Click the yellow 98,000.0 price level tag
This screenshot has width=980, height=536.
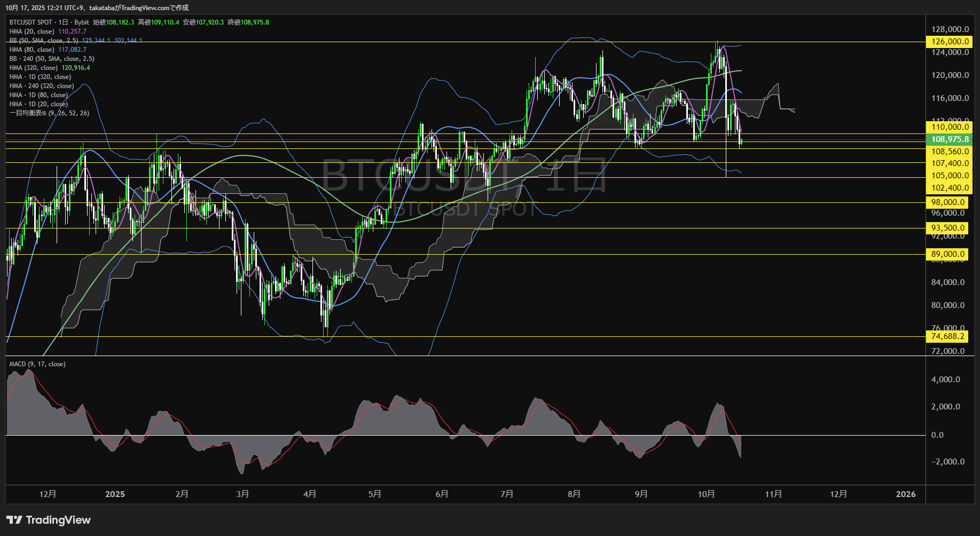[947, 202]
